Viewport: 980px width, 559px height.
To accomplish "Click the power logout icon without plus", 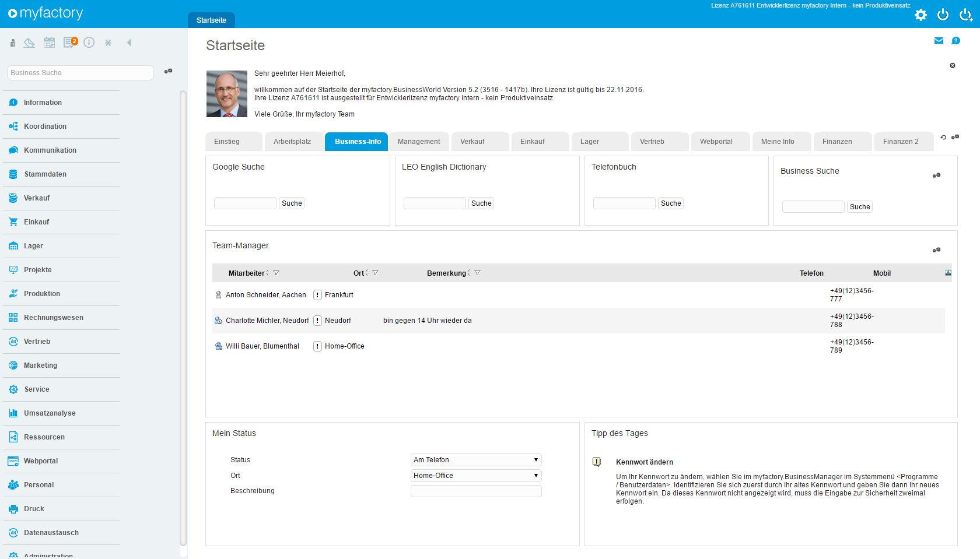I will [x=943, y=15].
